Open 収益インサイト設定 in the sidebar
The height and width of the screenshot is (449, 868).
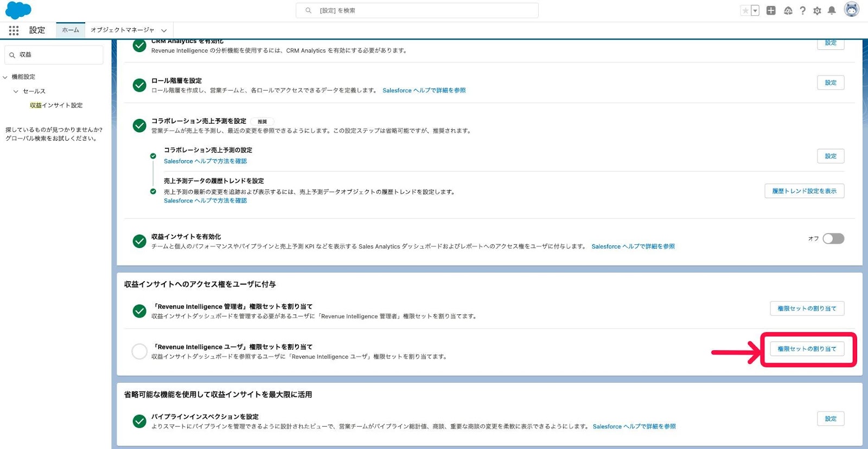pos(56,105)
